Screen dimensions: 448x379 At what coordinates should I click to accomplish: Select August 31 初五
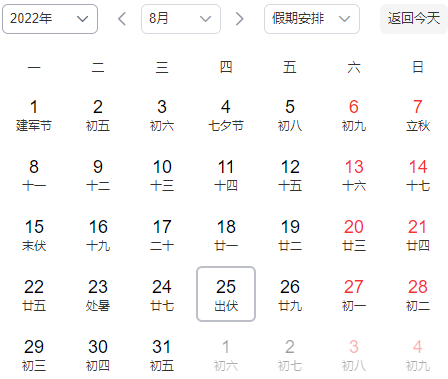(x=162, y=355)
